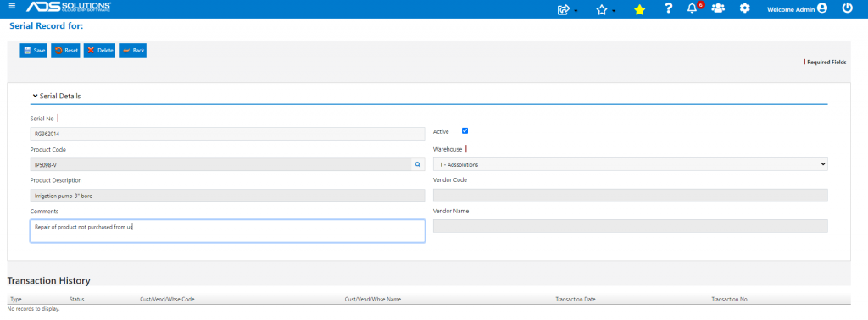Sort by Status column header

click(77, 299)
